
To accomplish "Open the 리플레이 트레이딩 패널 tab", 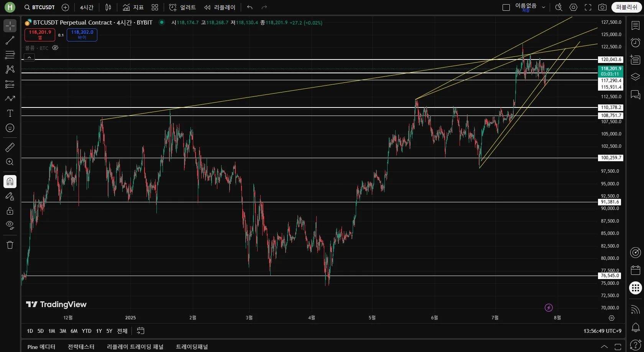I will 135,347.
